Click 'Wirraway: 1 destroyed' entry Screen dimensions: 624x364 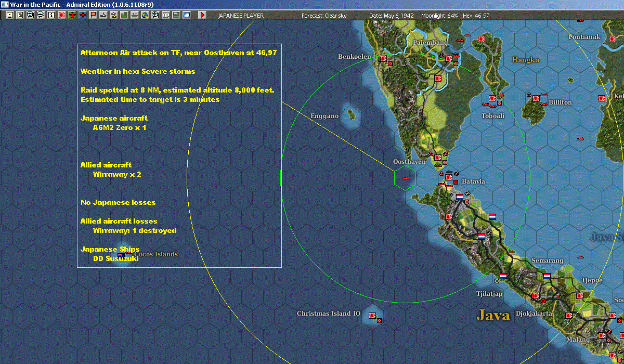pos(135,230)
